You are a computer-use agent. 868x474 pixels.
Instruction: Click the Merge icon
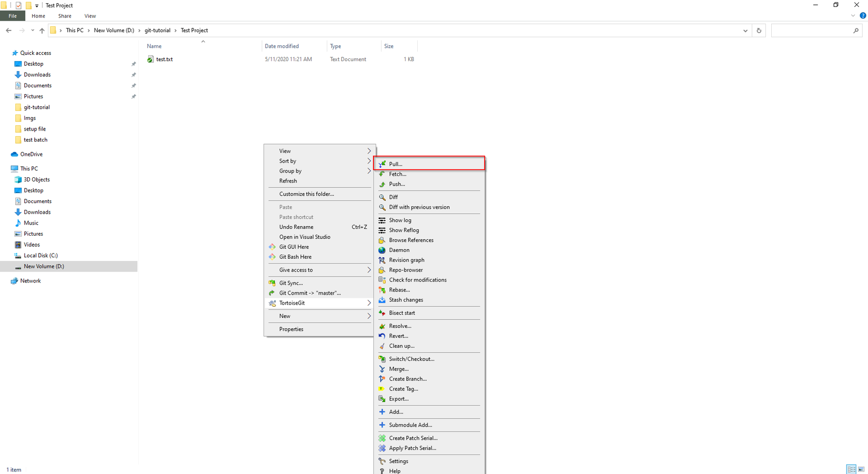382,369
